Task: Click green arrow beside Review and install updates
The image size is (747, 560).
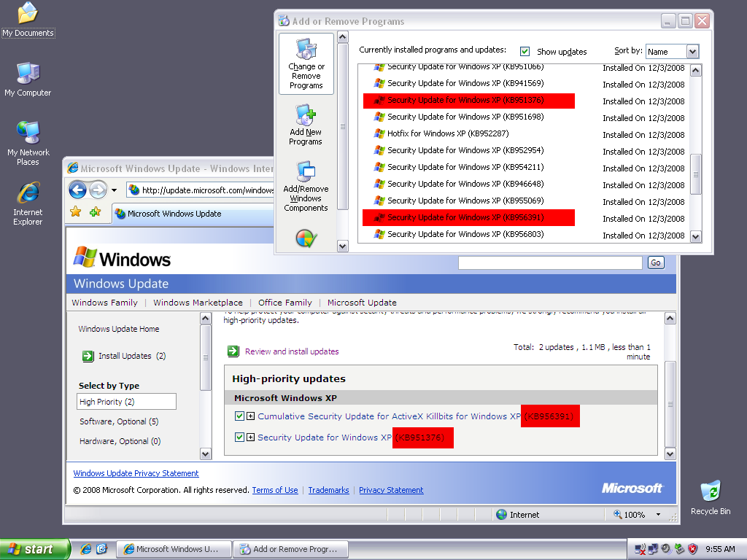Action: pyautogui.click(x=233, y=351)
